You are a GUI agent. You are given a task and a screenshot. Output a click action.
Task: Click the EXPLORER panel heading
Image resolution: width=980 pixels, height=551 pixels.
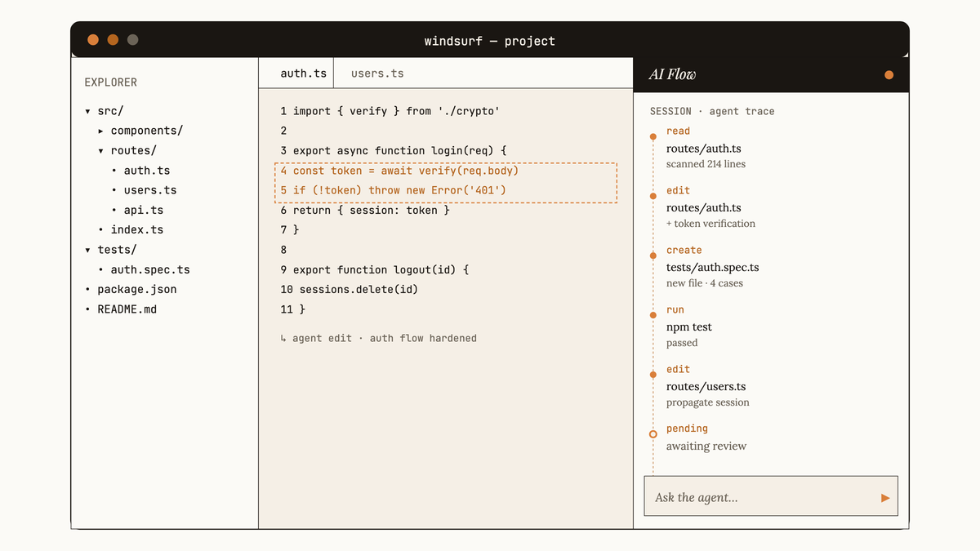[x=111, y=82]
